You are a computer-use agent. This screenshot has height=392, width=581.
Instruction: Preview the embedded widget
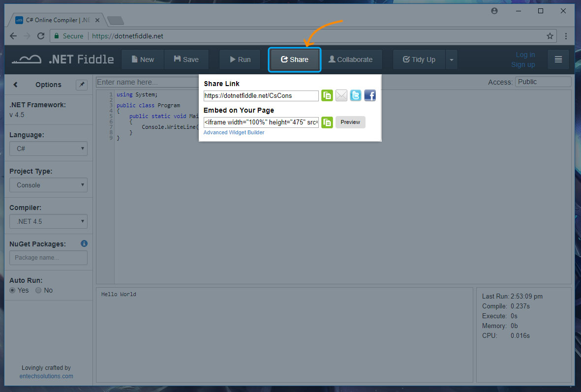350,122
